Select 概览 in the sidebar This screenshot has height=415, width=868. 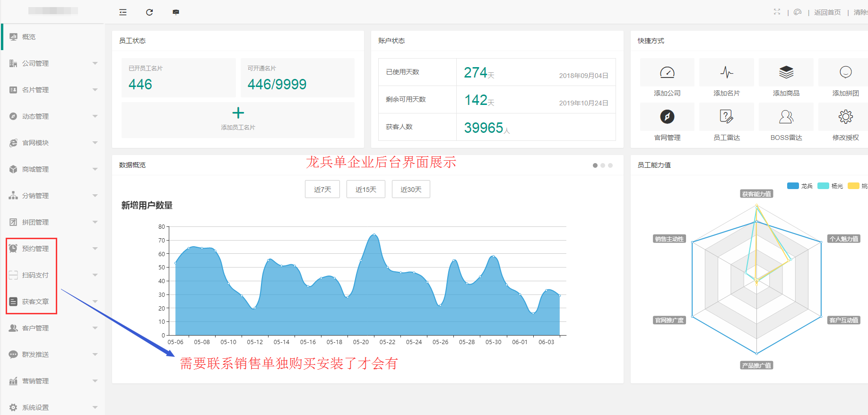pyautogui.click(x=29, y=37)
